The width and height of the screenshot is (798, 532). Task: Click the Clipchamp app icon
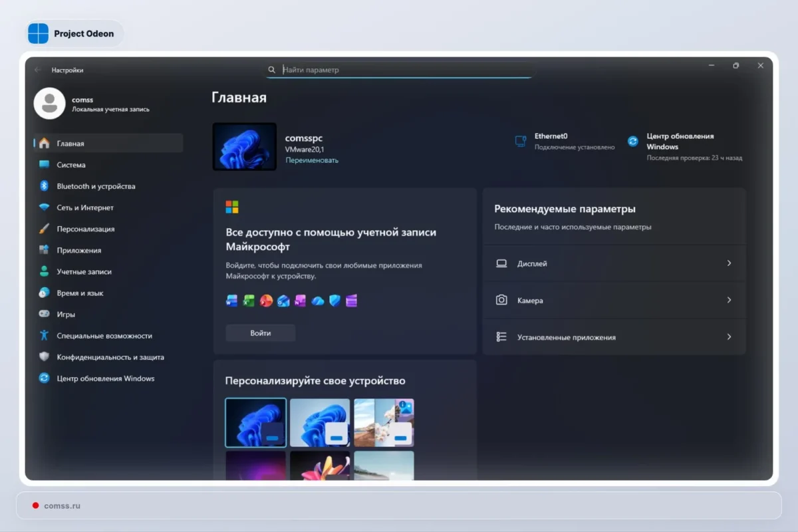(x=352, y=301)
